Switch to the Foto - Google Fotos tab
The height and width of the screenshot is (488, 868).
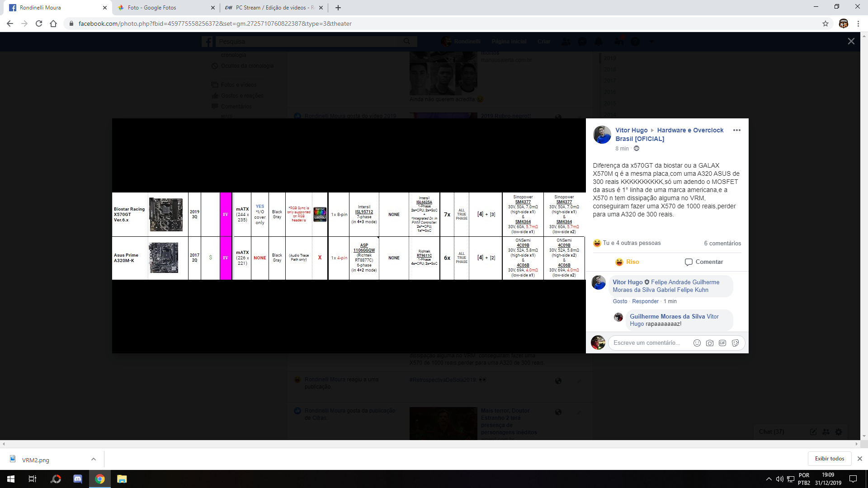pyautogui.click(x=165, y=8)
